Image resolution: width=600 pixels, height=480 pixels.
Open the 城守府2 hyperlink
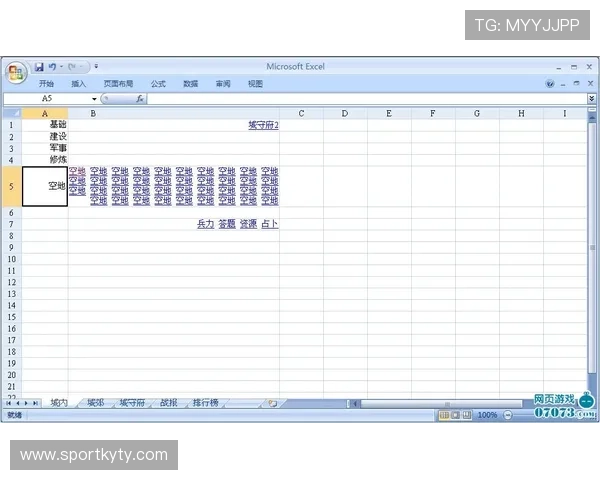click(x=263, y=125)
